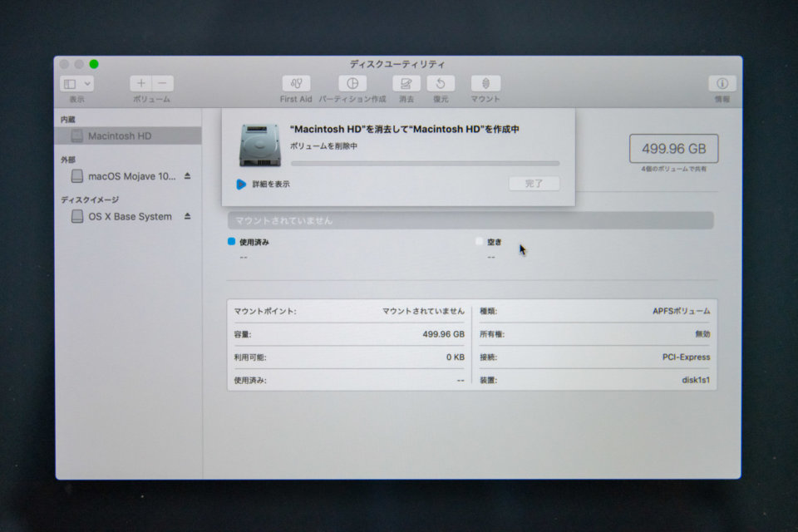The image size is (798, 532).
Task: Click the Mount (マウント) toolbar icon
Action: coord(485,83)
